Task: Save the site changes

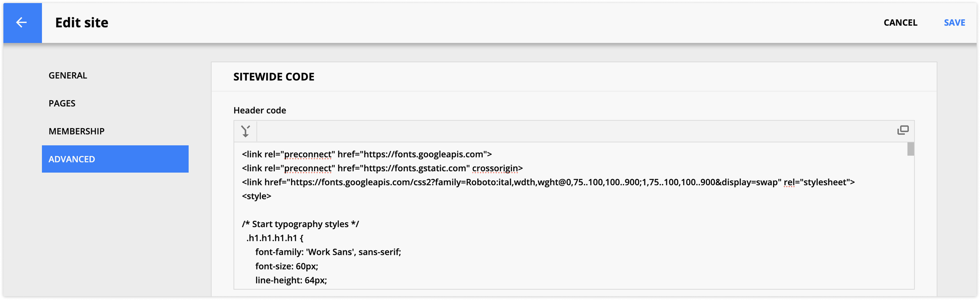Action: click(954, 23)
